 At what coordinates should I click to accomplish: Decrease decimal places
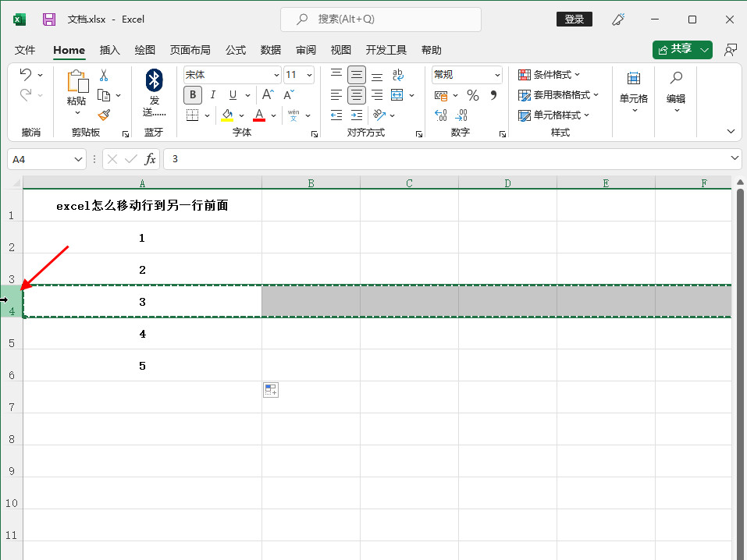pyautogui.click(x=461, y=115)
